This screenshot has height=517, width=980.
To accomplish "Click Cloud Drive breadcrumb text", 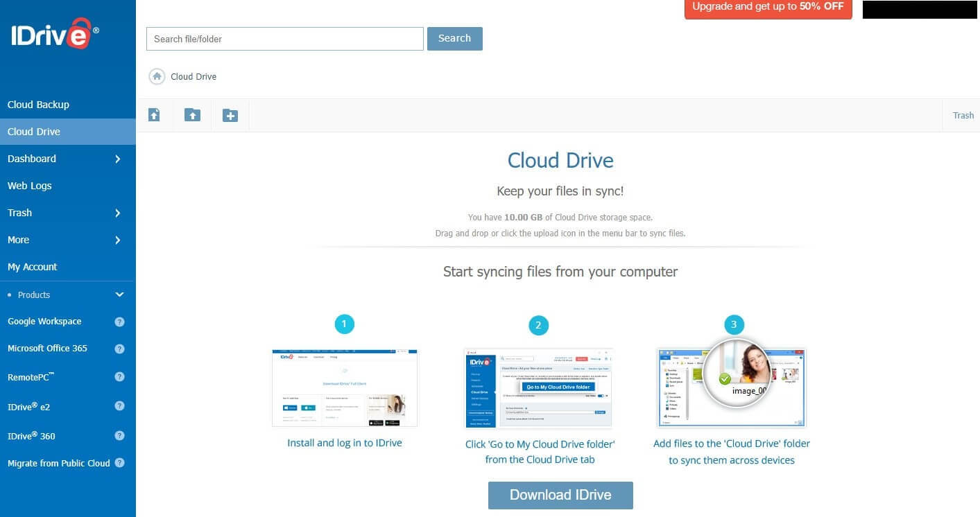I will coord(194,77).
